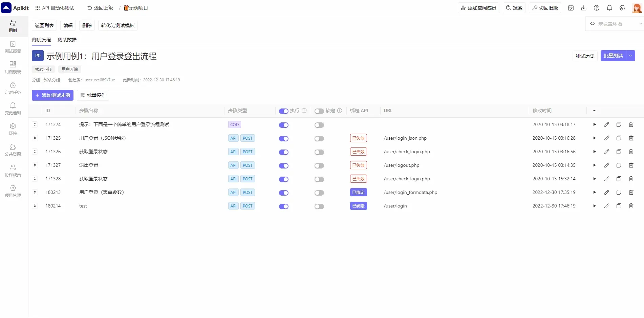644x318 pixels.
Task: Run step 171325 with its play icon
Action: [x=594, y=138]
